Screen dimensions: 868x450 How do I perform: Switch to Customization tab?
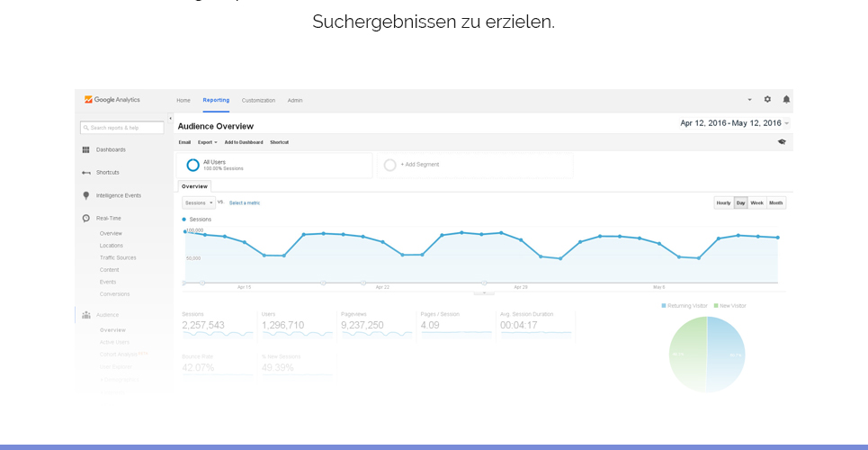click(x=258, y=100)
